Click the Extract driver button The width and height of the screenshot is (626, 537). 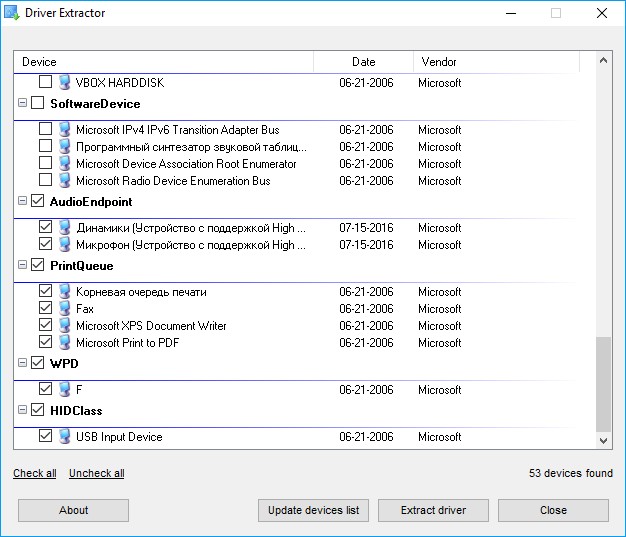click(x=433, y=510)
